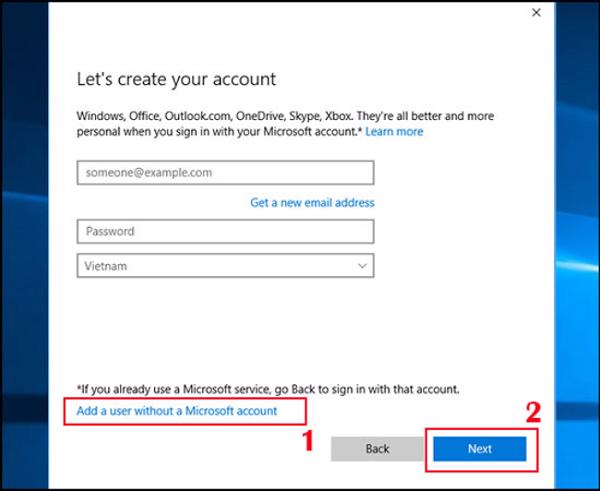600x492 pixels.
Task: Close the account creation dialog
Action: [x=536, y=13]
